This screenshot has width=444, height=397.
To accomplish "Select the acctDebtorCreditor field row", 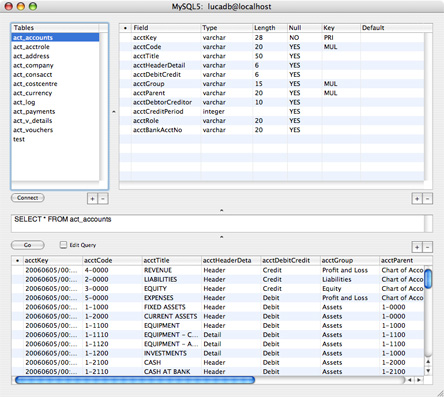I will point(272,102).
